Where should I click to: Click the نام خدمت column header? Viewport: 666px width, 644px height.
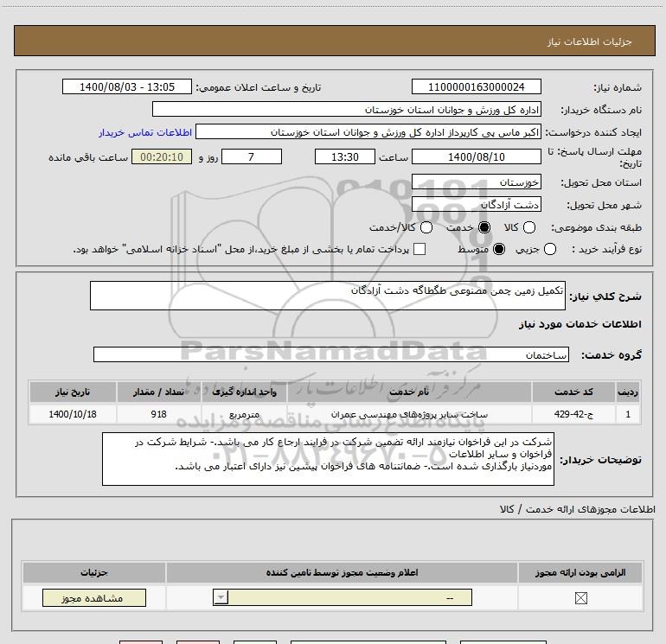tap(409, 392)
